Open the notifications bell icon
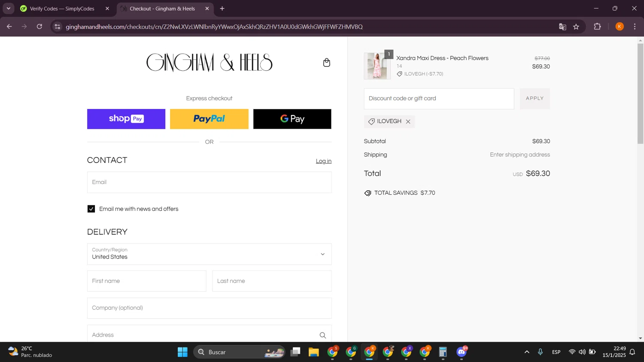Screen dimensions: 644x362 coord(632,352)
